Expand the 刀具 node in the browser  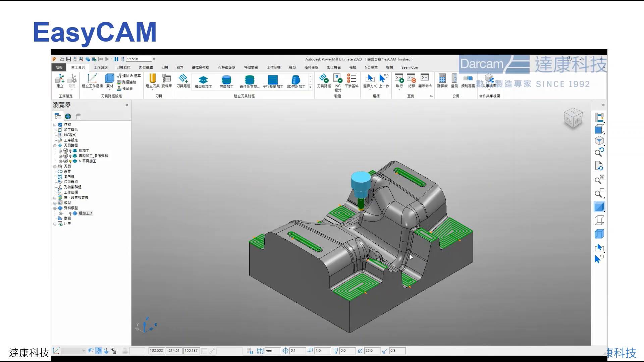(55, 166)
